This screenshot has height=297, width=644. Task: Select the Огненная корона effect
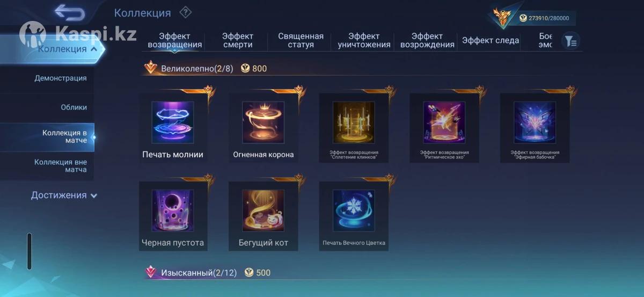coord(263,122)
